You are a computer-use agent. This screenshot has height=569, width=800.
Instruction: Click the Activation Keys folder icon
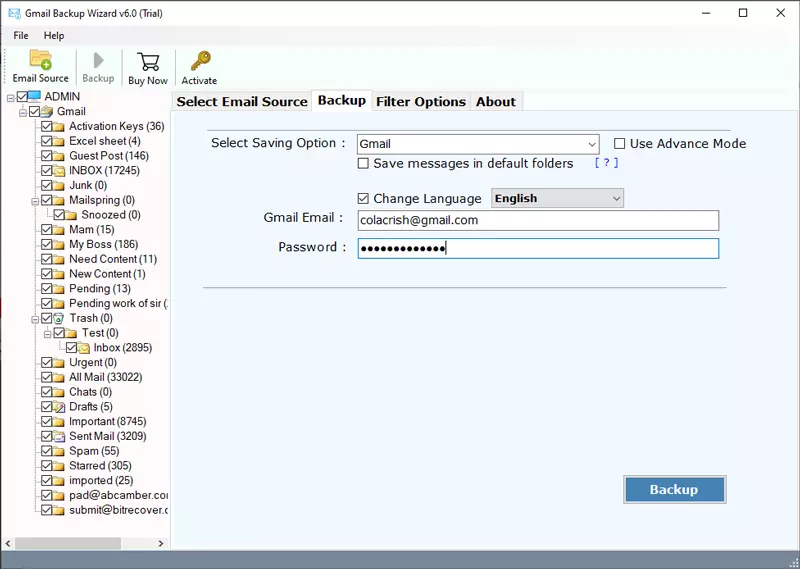point(59,126)
